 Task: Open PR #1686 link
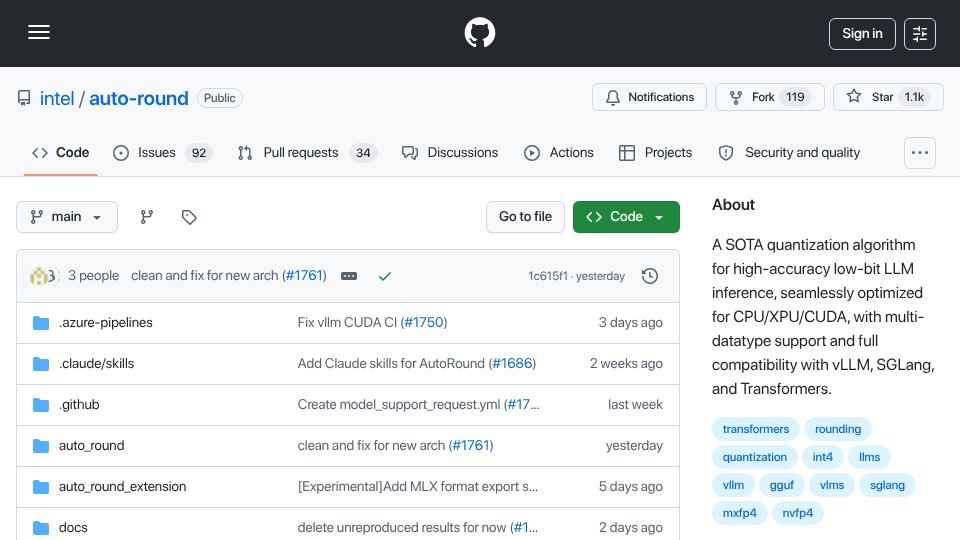(x=512, y=364)
